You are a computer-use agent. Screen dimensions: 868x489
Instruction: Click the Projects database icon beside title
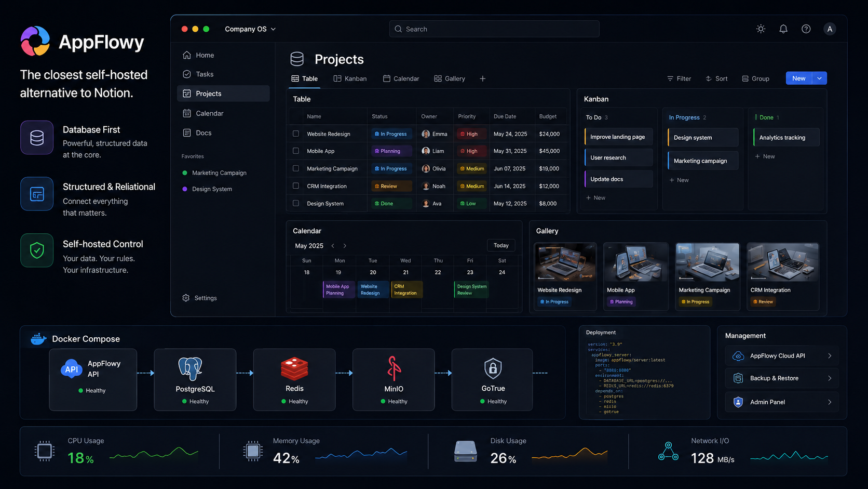click(x=297, y=59)
